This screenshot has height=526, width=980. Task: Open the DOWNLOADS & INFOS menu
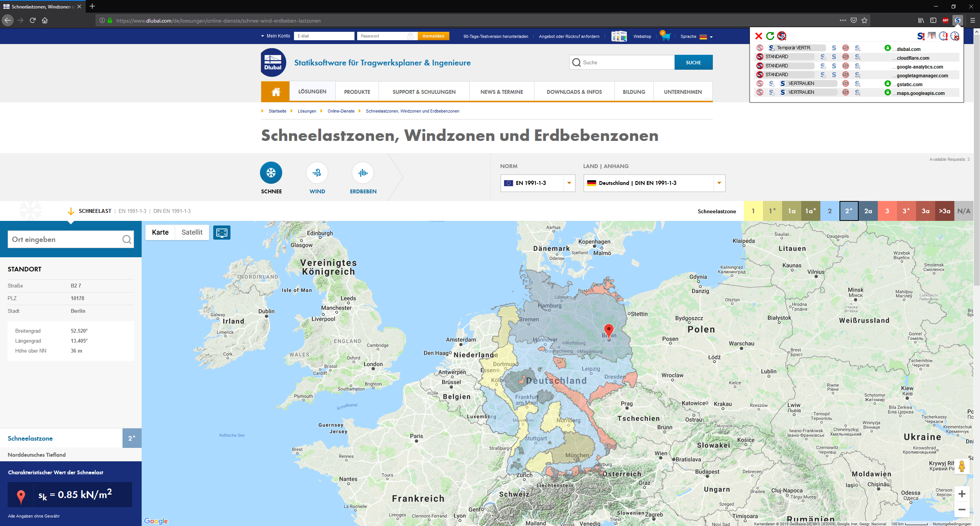click(574, 91)
